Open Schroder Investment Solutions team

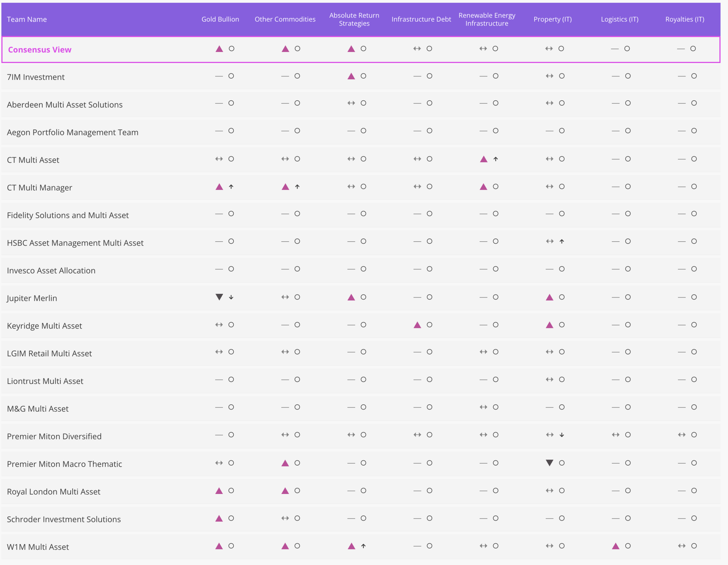[64, 519]
